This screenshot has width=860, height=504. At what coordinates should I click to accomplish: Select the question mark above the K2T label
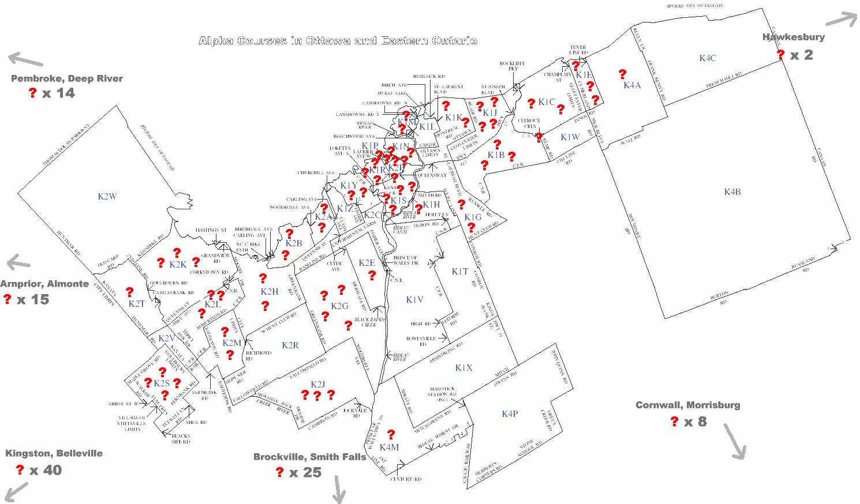click(x=130, y=292)
